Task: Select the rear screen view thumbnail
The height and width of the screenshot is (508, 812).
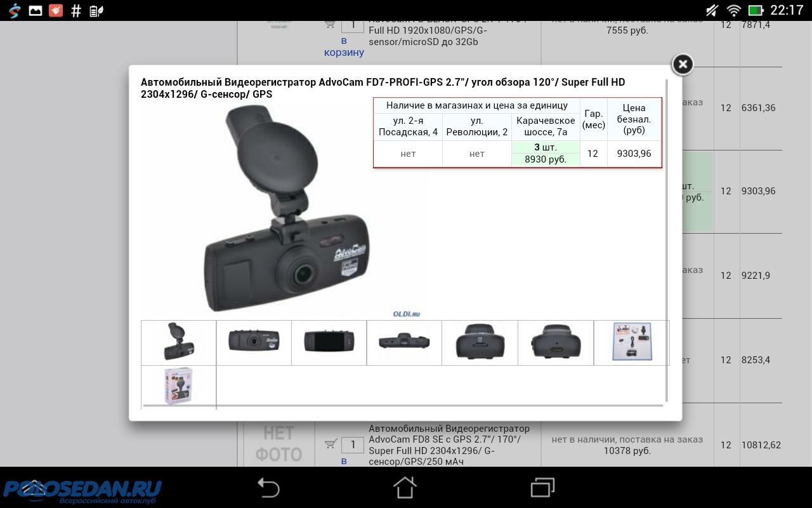Action: (329, 342)
